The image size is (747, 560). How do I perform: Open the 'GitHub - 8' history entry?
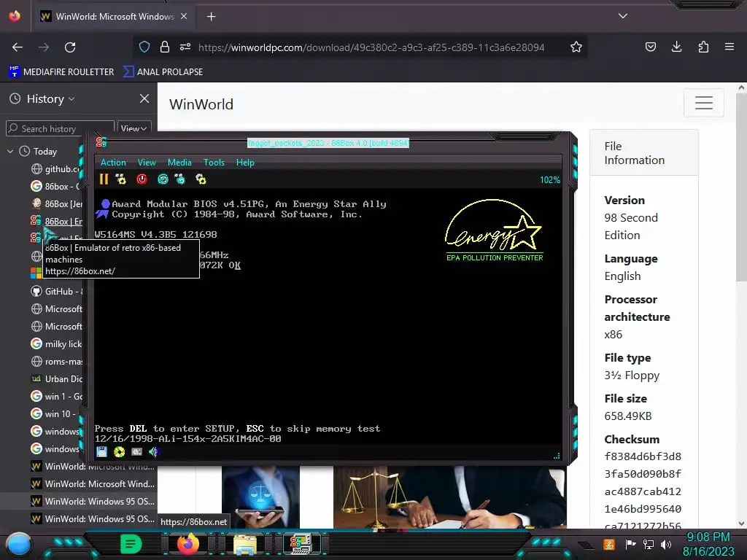(x=56, y=292)
